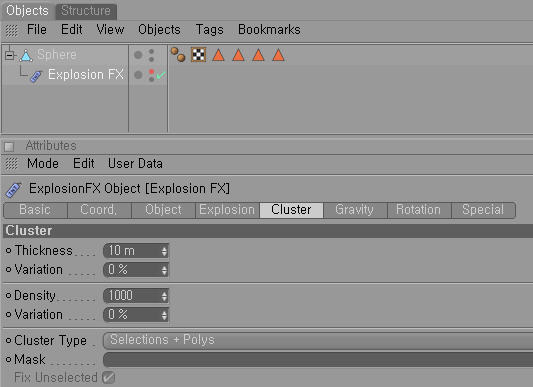Select the Phong tag on Sphere
533x387 pixels.
coord(178,55)
